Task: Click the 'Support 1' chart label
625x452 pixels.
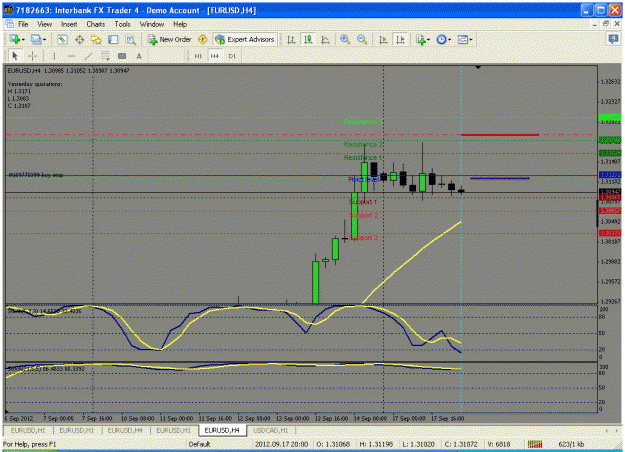Action: 363,202
